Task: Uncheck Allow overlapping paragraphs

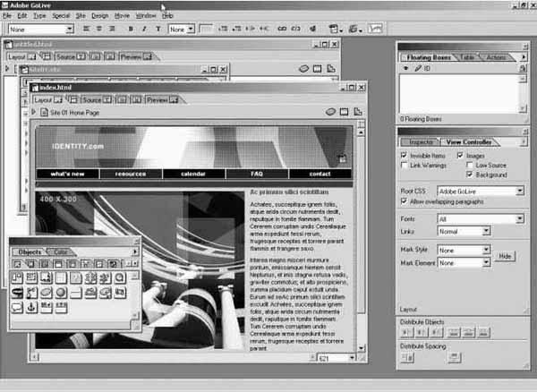Action: click(404, 201)
